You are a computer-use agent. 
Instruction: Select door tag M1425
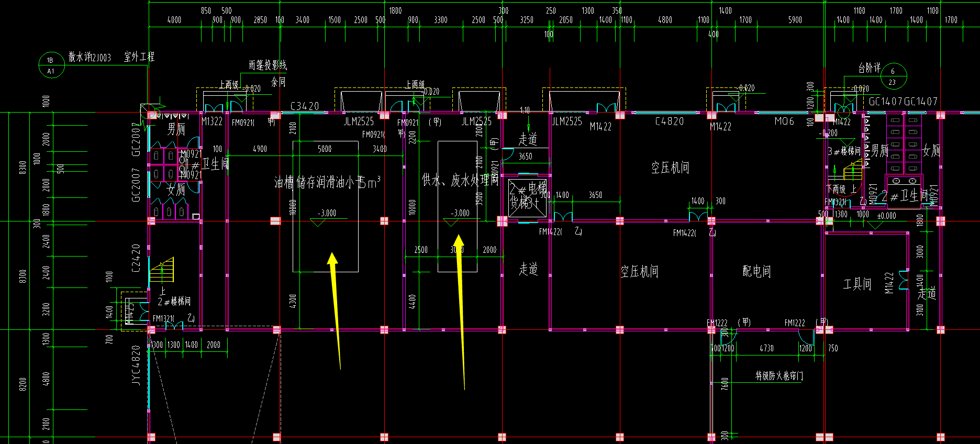130,313
